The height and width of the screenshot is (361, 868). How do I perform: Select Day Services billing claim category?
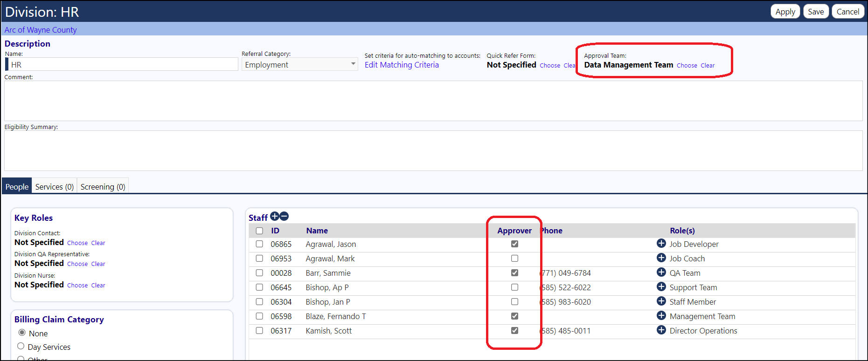[21, 346]
